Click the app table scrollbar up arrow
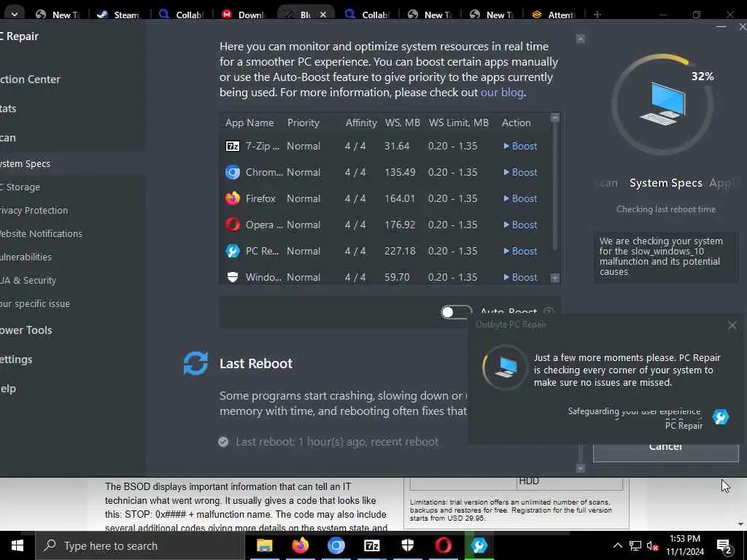This screenshot has width=747, height=560. pos(555,117)
